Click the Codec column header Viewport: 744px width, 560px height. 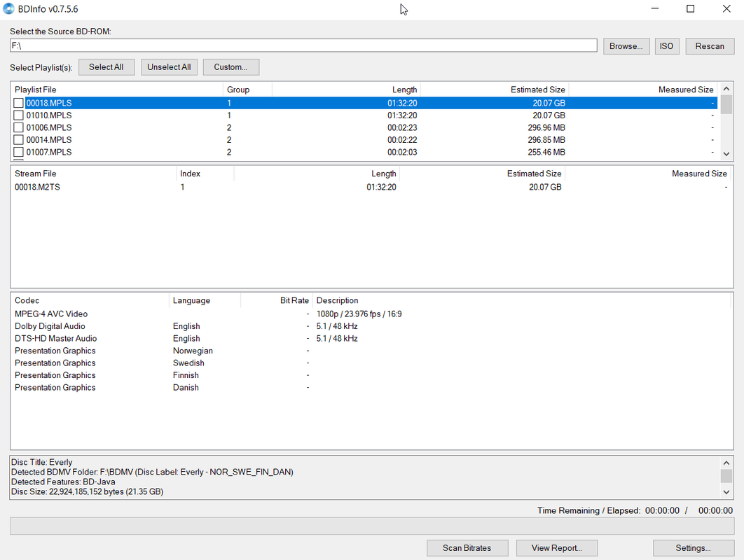pos(90,300)
